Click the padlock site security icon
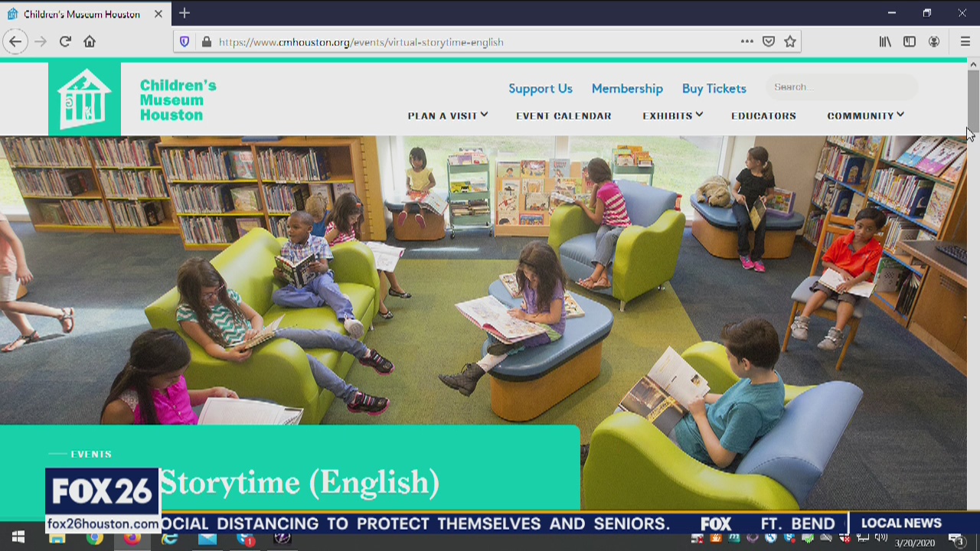 (x=206, y=42)
